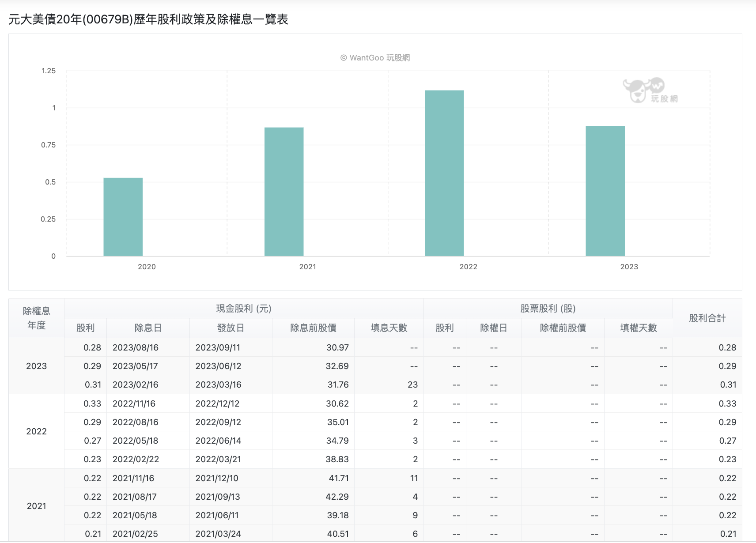Click payment date 2021/09/13

(x=218, y=497)
